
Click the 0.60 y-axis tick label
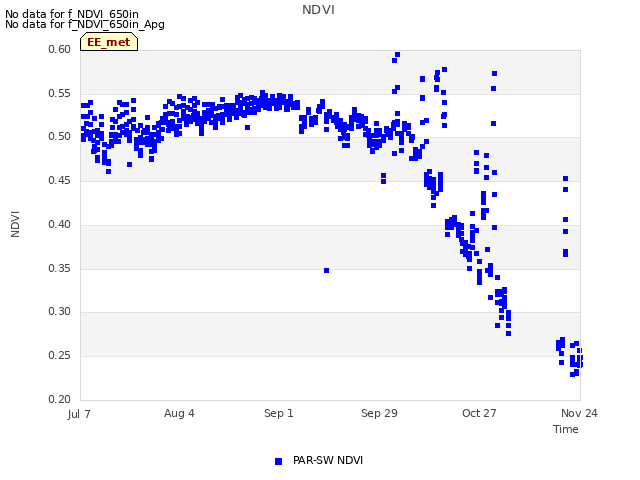[x=59, y=49]
